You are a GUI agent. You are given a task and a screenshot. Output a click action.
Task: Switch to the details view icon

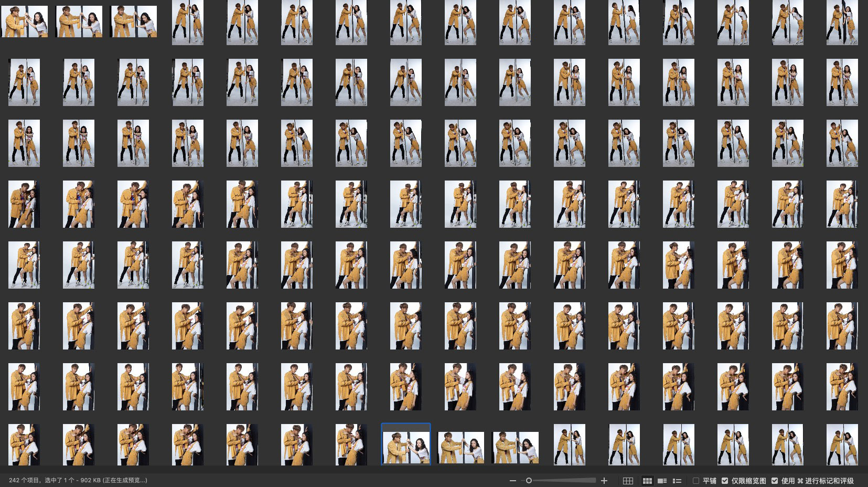pos(662,481)
